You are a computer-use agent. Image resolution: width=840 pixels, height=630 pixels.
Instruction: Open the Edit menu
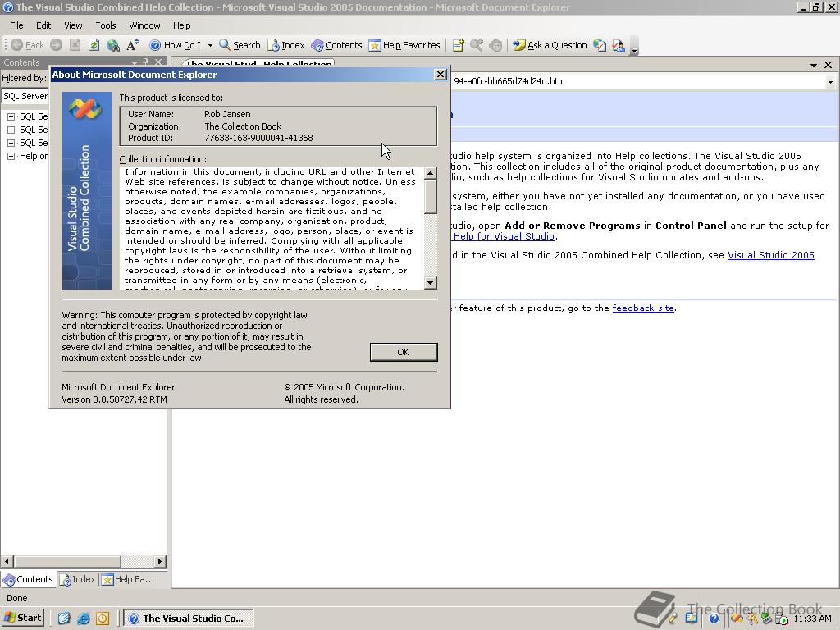[43, 25]
